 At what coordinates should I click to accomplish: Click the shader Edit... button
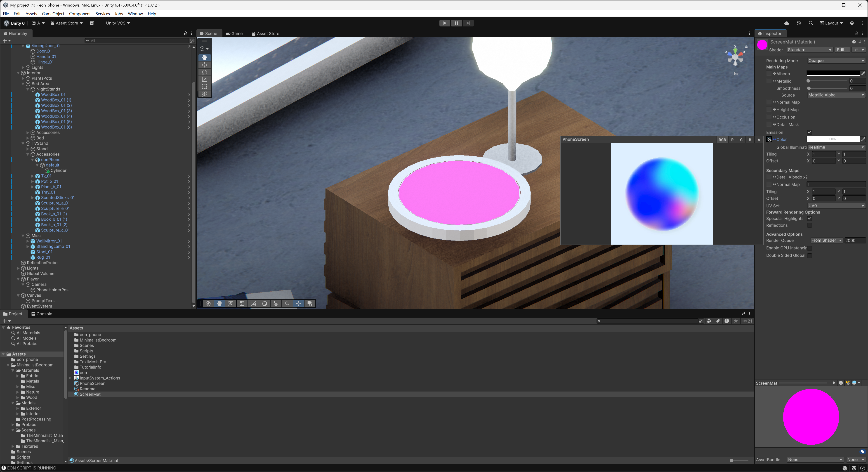pos(842,50)
